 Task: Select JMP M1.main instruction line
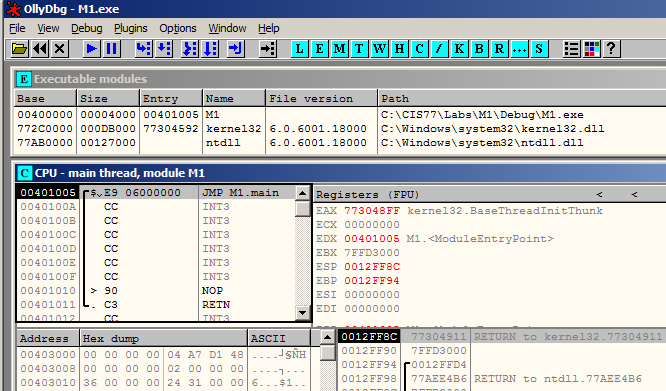click(155, 193)
